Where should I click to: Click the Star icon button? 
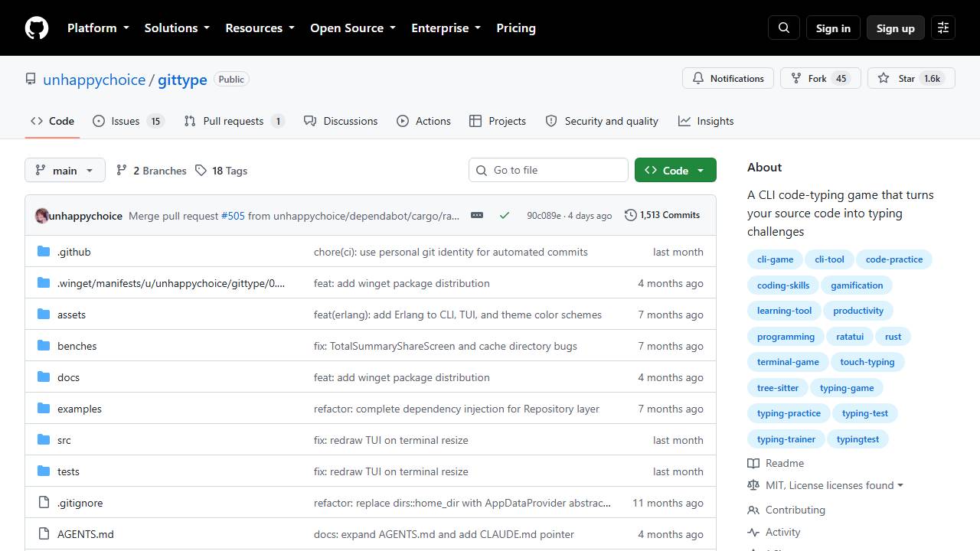(x=911, y=78)
